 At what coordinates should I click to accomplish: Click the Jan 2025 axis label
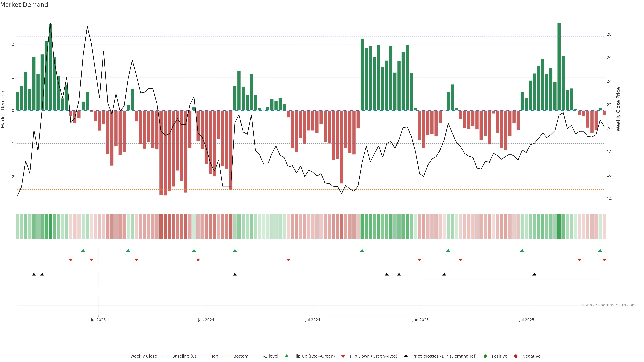click(420, 320)
